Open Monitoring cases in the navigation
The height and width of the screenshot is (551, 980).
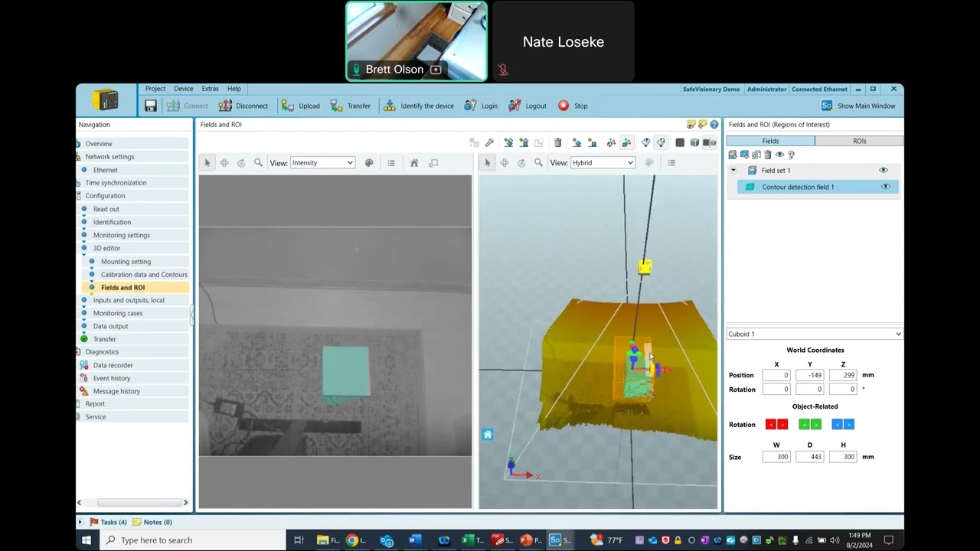pos(118,313)
